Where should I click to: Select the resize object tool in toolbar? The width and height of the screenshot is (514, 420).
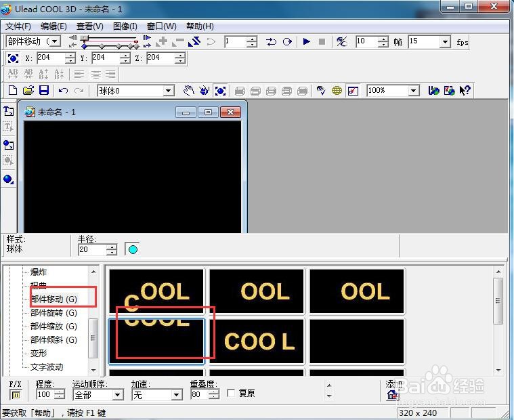pos(220,91)
